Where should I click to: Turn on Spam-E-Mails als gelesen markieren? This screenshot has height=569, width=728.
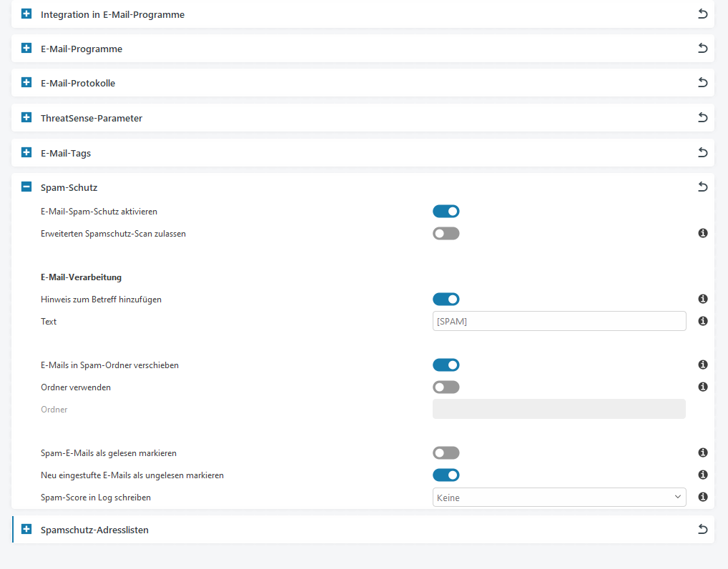click(446, 453)
